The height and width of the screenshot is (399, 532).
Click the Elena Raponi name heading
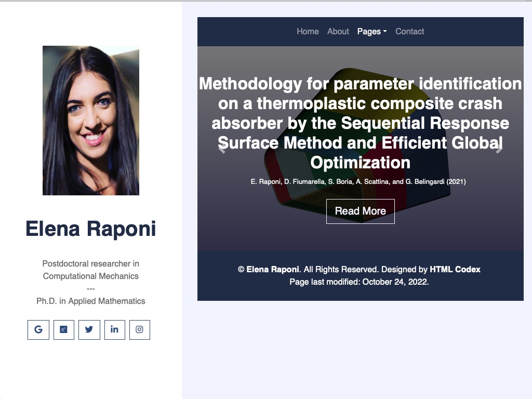90,229
